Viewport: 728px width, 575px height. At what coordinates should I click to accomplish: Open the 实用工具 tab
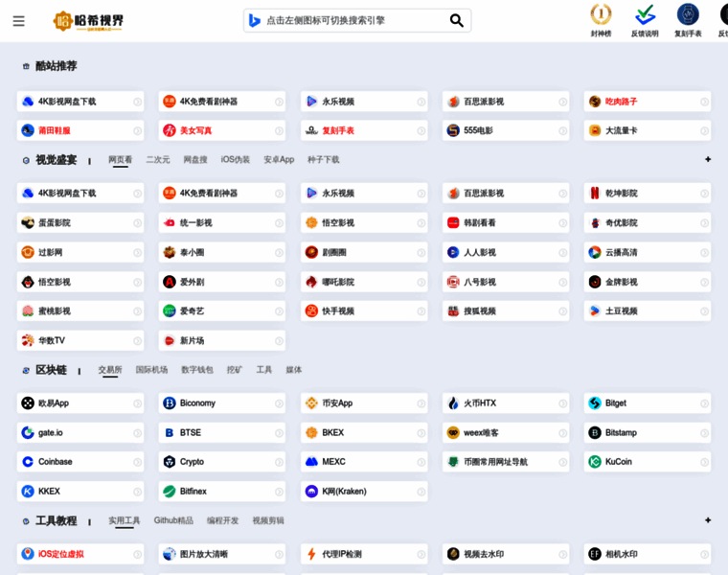(124, 520)
